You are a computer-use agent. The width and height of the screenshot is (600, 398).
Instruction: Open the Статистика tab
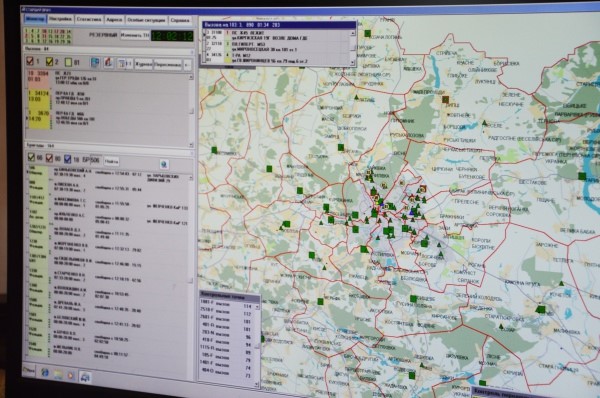pos(89,19)
